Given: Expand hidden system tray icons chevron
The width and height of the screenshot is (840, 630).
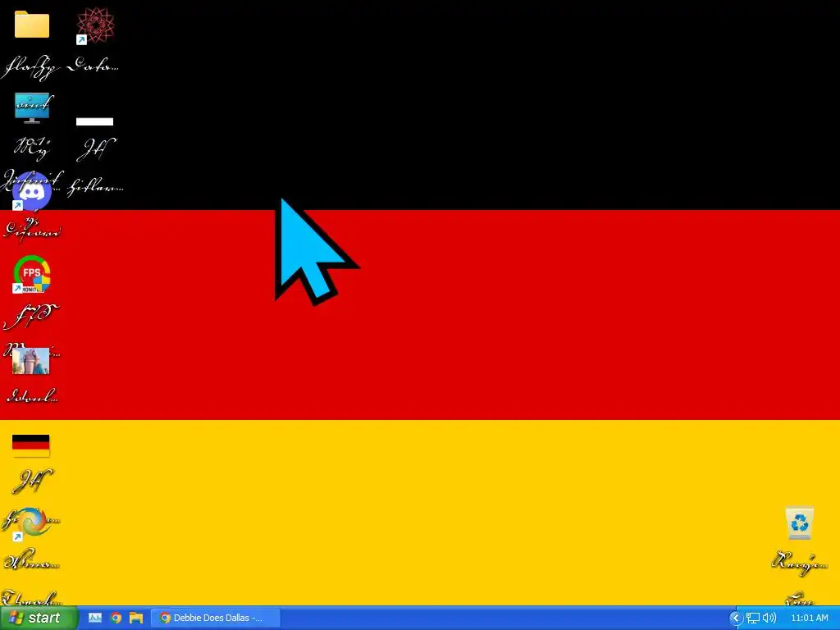Looking at the screenshot, I should (736, 619).
